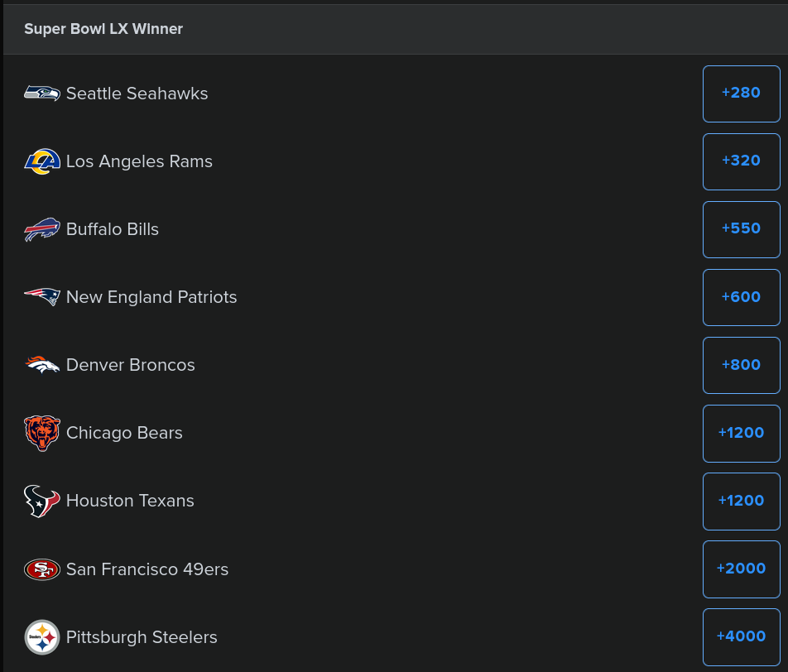Screen dimensions: 788x672
Task: Click the New England Patriots logo
Action: pyautogui.click(x=42, y=297)
